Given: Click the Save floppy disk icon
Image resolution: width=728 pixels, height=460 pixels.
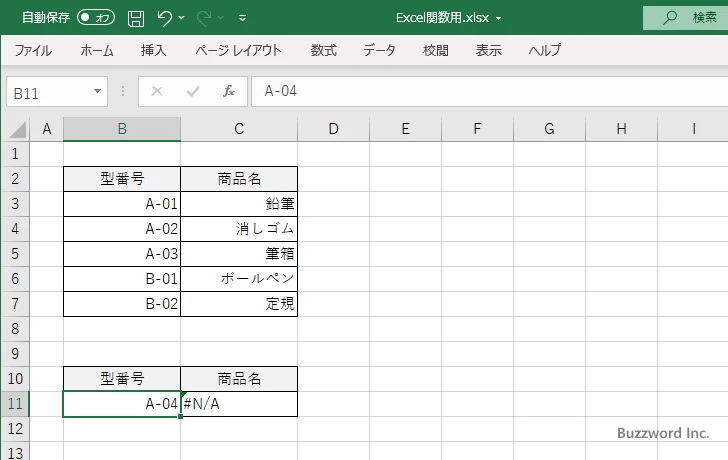Looking at the screenshot, I should 136,18.
